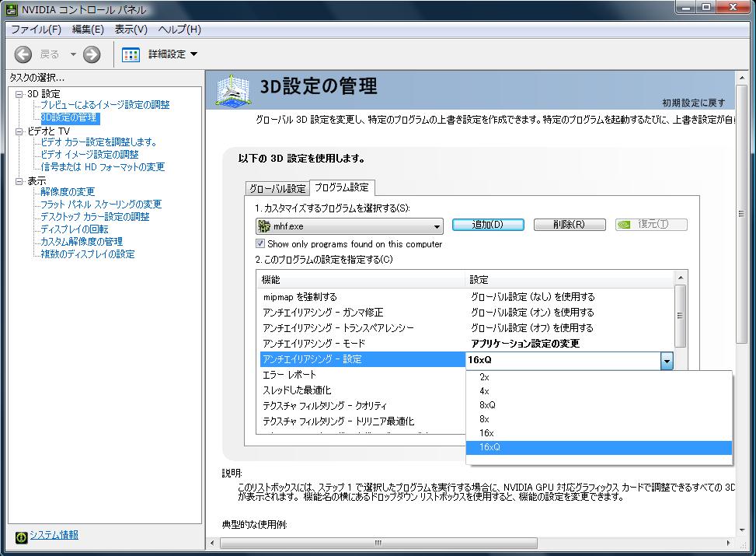Click the 3D設定の管理 header icon

[233, 90]
